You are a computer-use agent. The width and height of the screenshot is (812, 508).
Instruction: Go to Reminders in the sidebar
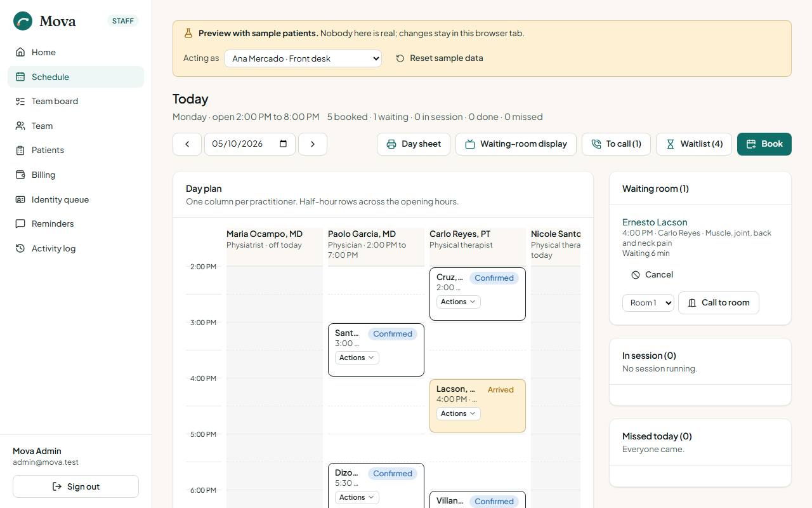75,224
